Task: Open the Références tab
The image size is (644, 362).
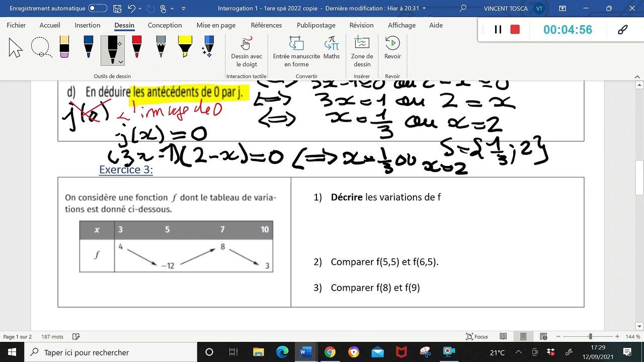Action: pyautogui.click(x=266, y=25)
